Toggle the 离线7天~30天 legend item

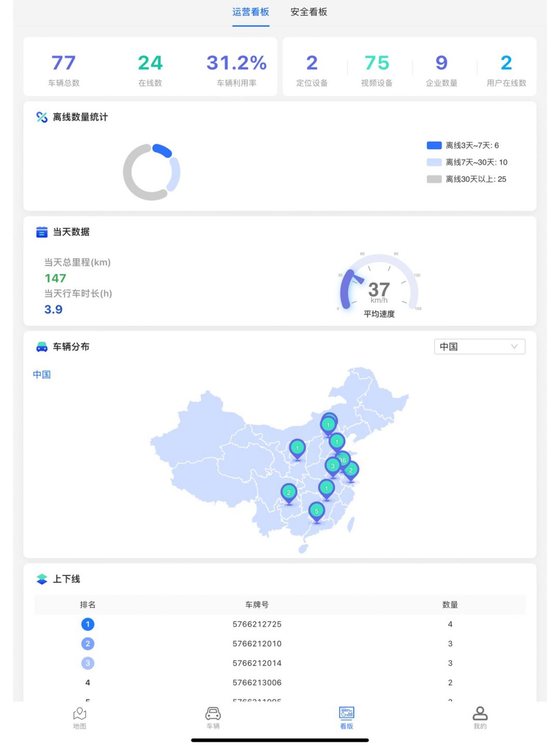(x=467, y=162)
